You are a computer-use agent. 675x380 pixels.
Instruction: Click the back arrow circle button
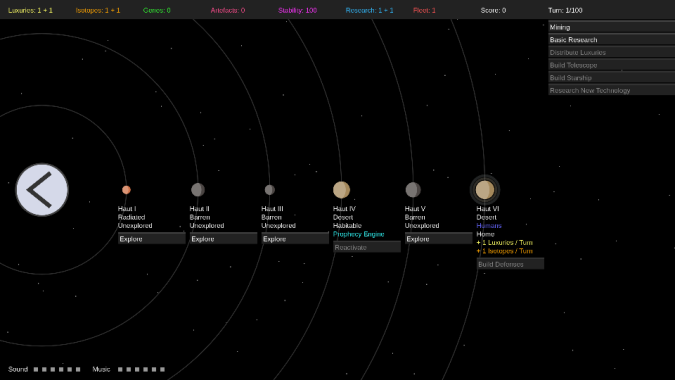click(x=42, y=189)
